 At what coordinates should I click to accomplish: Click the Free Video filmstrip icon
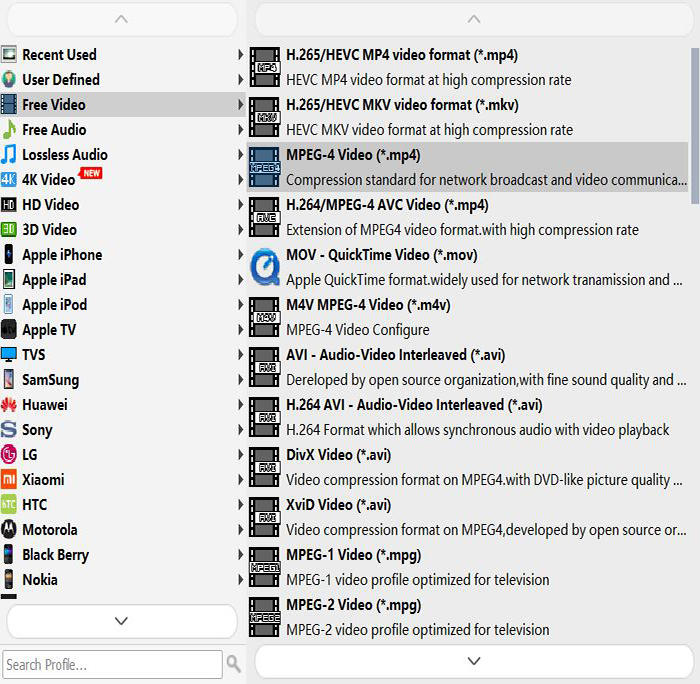[x=9, y=104]
